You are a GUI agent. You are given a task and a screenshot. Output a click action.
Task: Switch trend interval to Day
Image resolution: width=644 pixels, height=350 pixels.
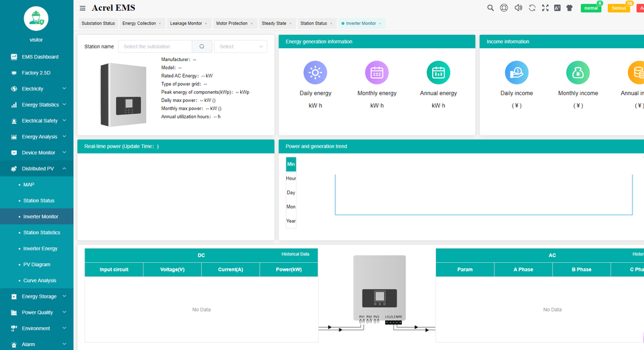pos(290,192)
